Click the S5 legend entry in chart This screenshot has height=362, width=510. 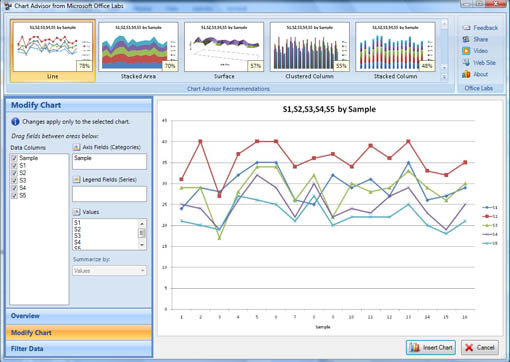490,243
